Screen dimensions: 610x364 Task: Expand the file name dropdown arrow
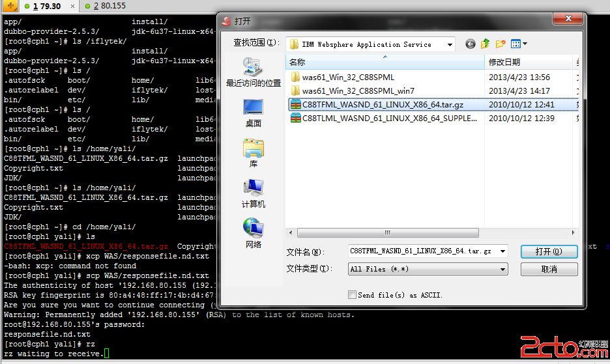[502, 251]
